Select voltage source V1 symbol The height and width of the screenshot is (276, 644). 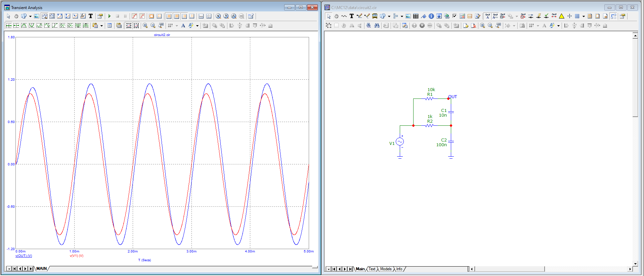(x=400, y=142)
